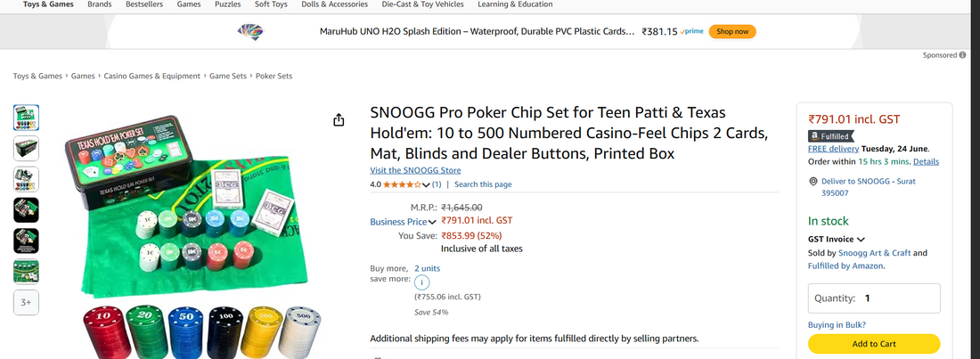Click the Add to Cart button
Viewport: 980px width, 359px height.
coord(874,344)
